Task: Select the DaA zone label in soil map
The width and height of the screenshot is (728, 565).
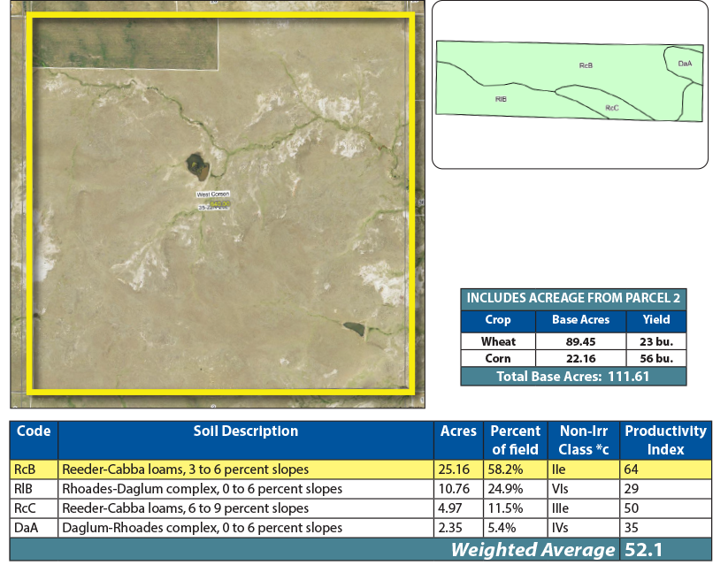Action: (x=684, y=64)
